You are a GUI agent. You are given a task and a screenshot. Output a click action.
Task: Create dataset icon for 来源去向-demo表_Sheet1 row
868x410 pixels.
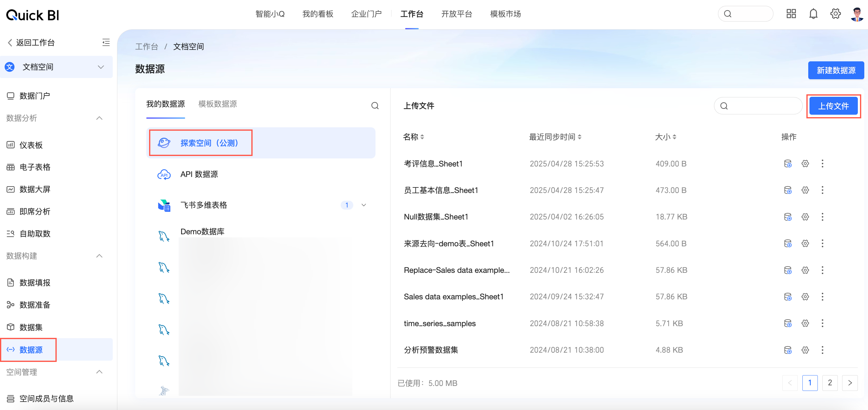788,244
